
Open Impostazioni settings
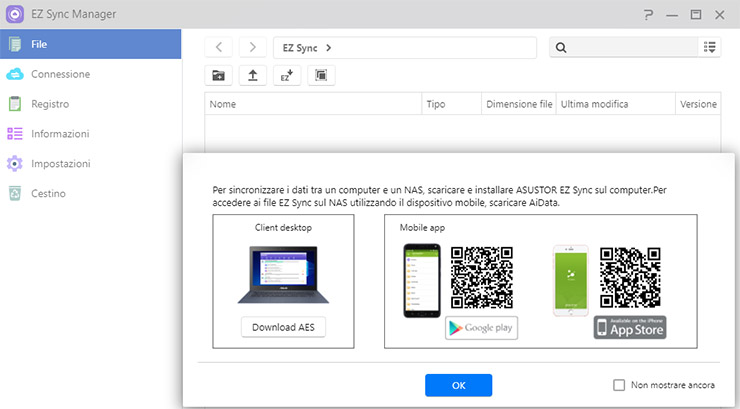(x=60, y=164)
